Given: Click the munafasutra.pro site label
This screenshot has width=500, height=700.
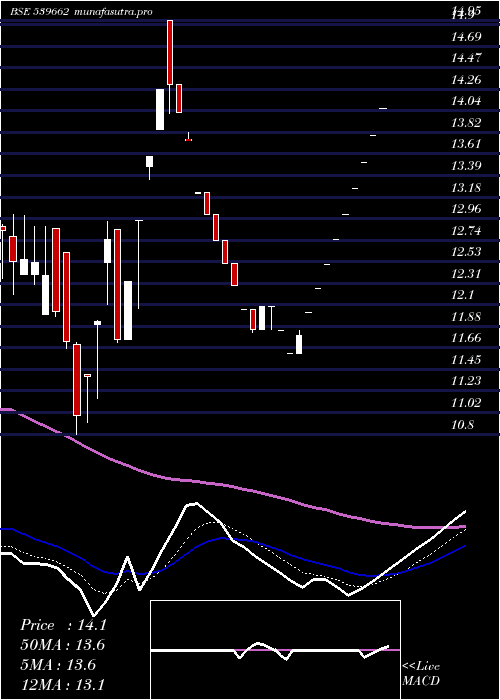Looking at the screenshot, I should [113, 12].
